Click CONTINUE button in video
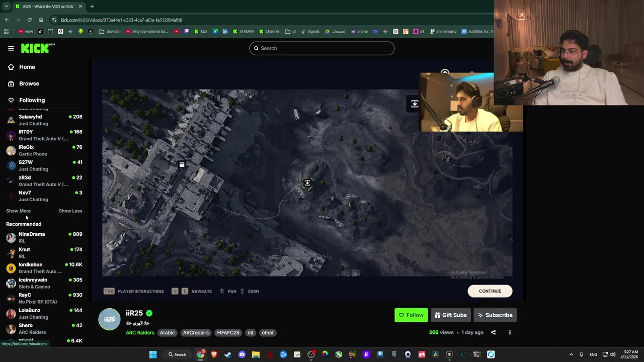This screenshot has width=644, height=362. pyautogui.click(x=490, y=291)
